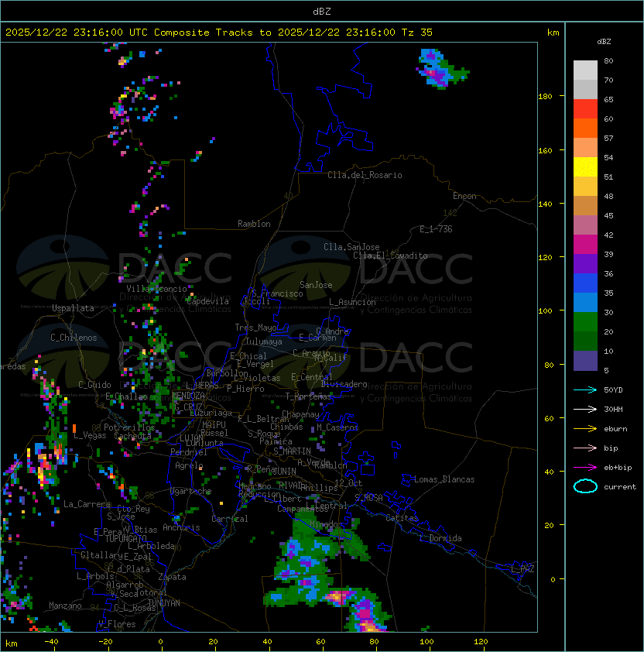The width and height of the screenshot is (644, 652).
Task: Click the 'L_Asuncion' place label
Action: [352, 302]
